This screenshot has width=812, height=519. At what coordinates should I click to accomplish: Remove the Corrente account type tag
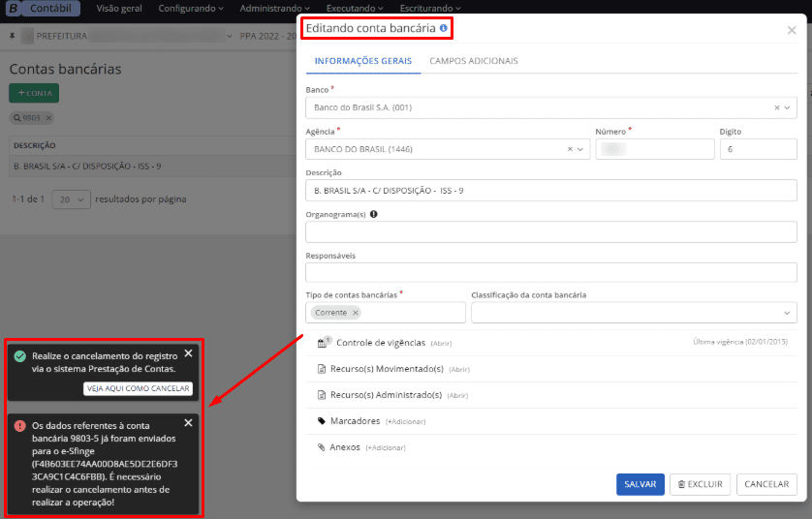click(356, 313)
